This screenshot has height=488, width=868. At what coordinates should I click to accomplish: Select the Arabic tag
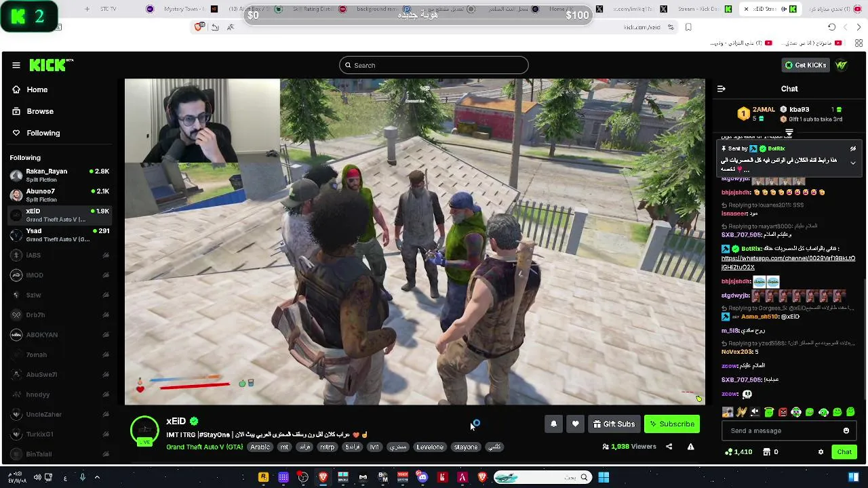pyautogui.click(x=260, y=447)
